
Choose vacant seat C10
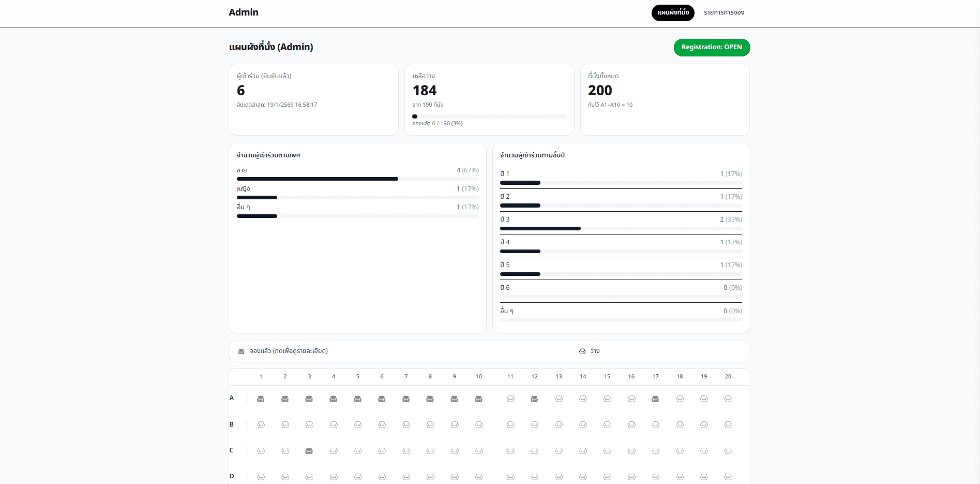pos(479,451)
